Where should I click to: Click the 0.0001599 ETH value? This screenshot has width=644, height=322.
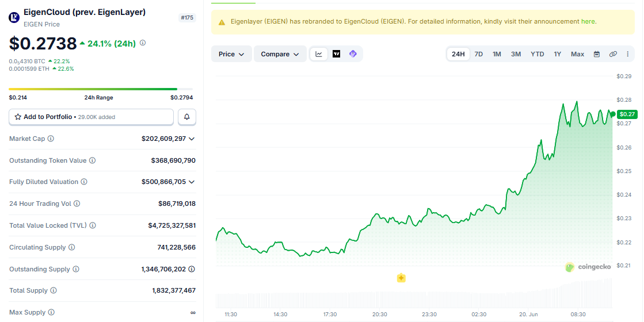29,69
